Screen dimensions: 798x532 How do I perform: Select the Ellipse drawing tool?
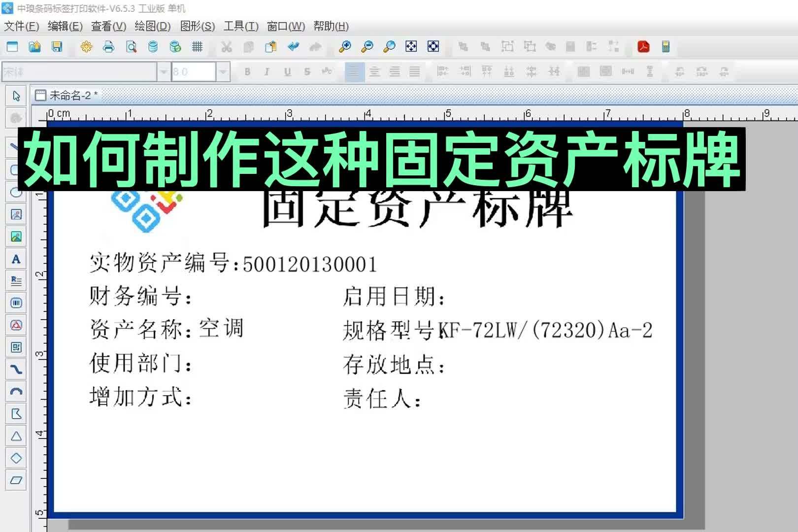pos(16,193)
